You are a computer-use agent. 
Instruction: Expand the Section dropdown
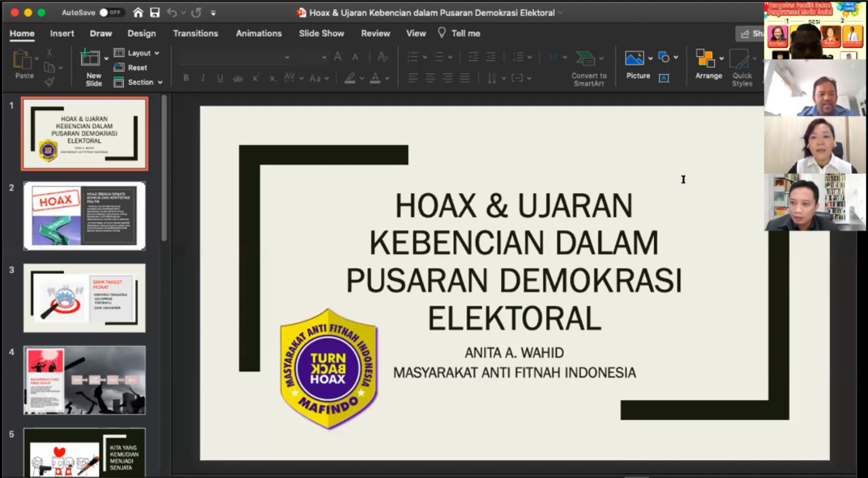click(138, 82)
